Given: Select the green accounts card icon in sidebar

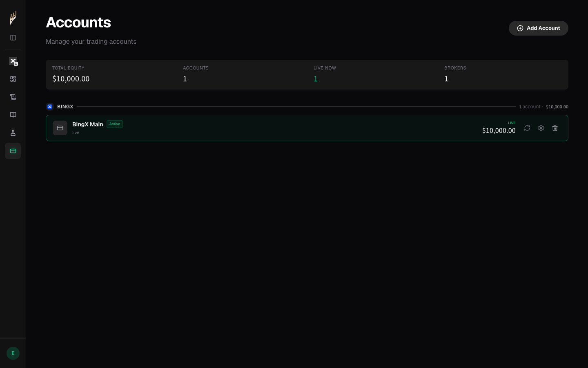Looking at the screenshot, I should [x=13, y=151].
